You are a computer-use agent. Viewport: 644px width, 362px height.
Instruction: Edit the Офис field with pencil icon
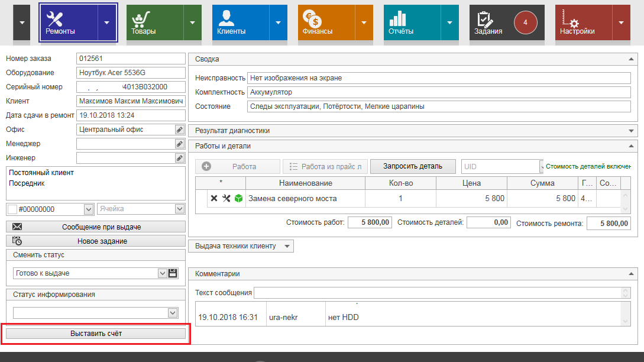pos(180,130)
